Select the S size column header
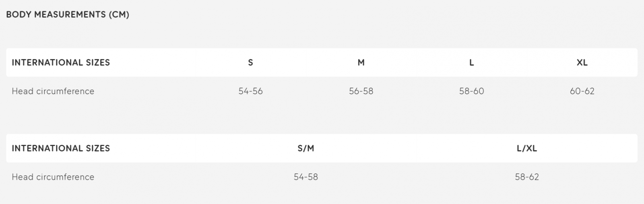This screenshot has height=204, width=644. pos(250,62)
